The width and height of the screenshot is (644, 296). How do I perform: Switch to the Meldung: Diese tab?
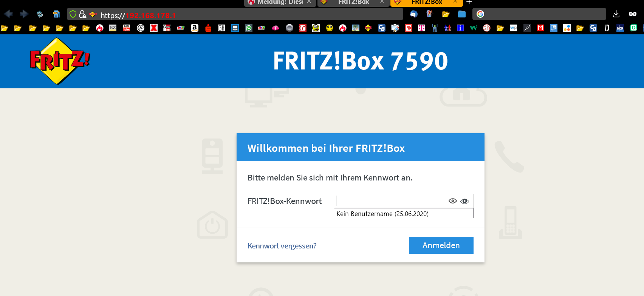click(280, 2)
